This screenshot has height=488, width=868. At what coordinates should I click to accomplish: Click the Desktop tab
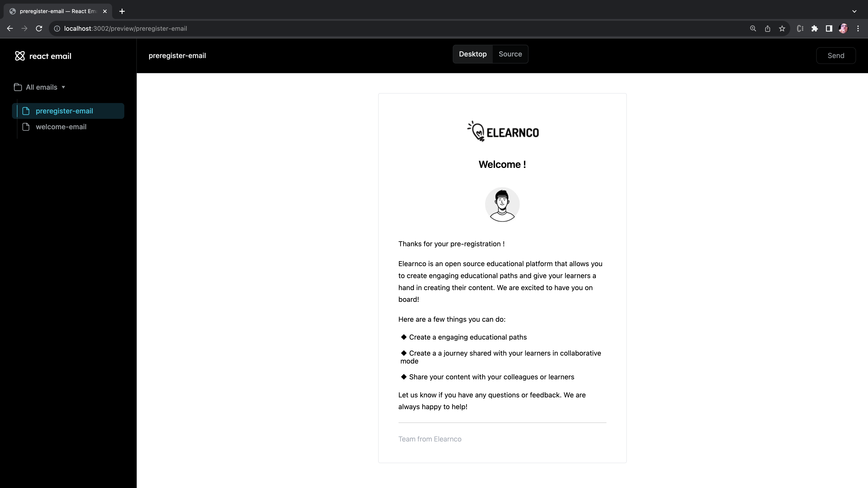[473, 54]
